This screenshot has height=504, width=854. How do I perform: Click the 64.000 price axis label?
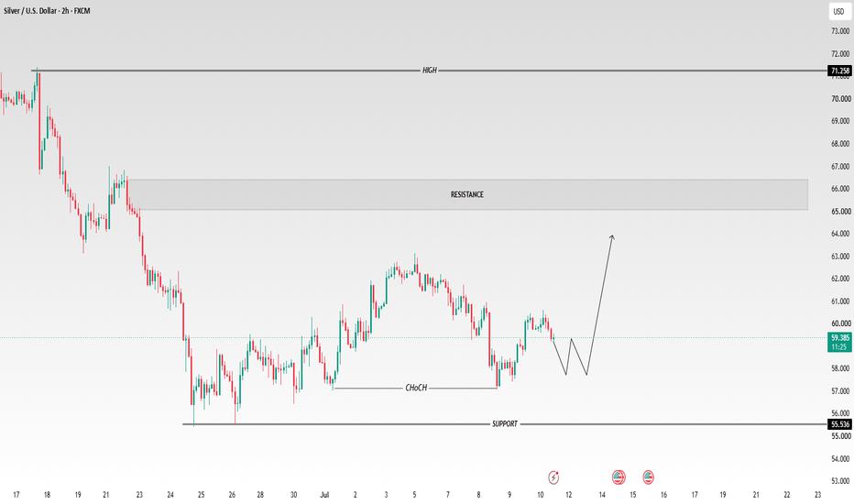click(x=840, y=234)
